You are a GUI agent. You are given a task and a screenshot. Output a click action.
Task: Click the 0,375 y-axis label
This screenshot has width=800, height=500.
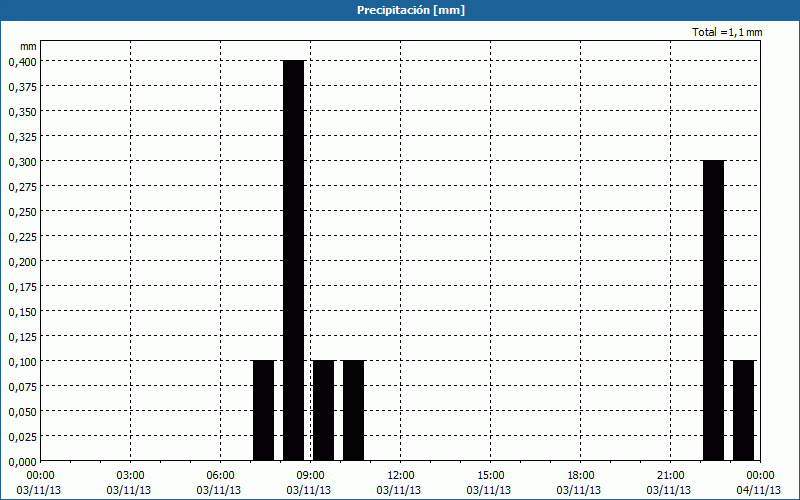point(22,87)
